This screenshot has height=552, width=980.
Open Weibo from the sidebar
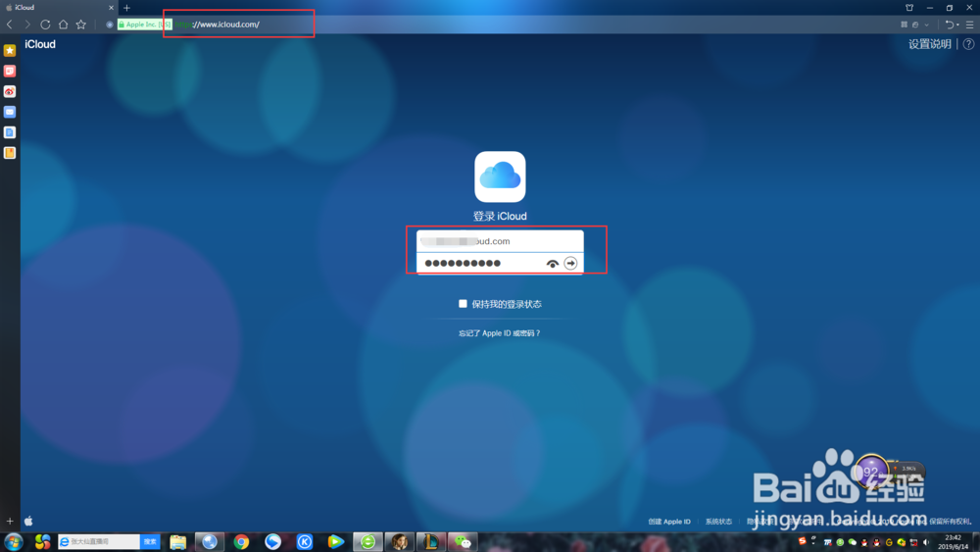point(10,91)
